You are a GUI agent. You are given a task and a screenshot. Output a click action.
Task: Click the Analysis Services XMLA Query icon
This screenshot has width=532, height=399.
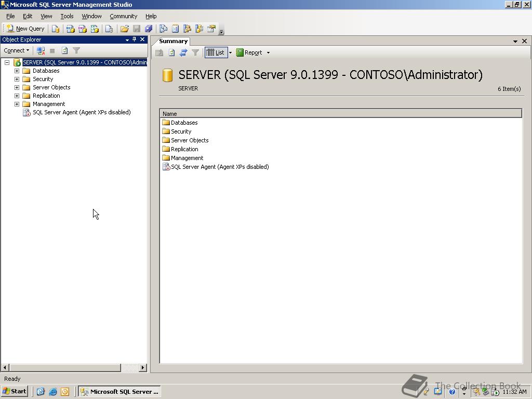click(x=95, y=29)
